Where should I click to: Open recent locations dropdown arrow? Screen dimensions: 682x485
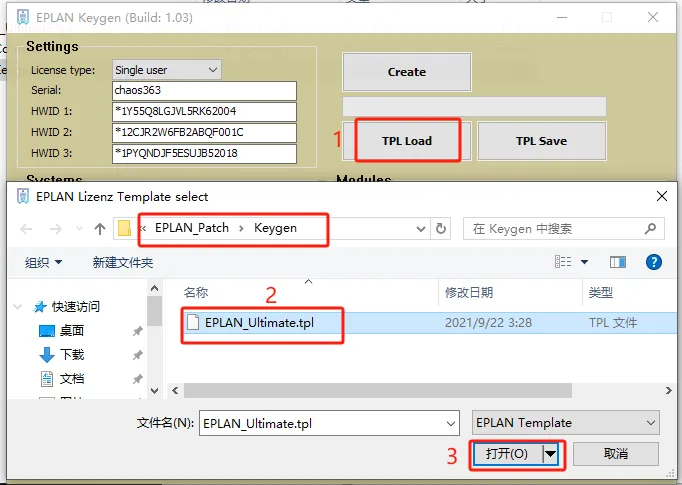79,229
